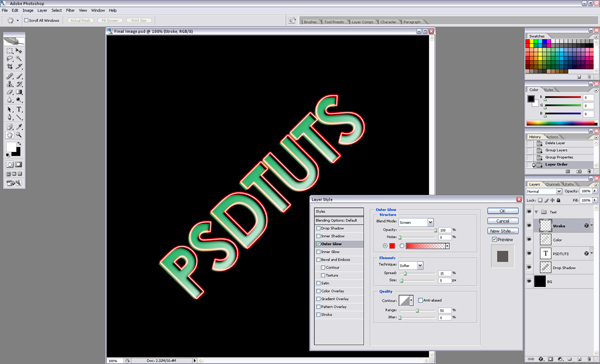
Task: Select the Move tool
Action: [19, 51]
